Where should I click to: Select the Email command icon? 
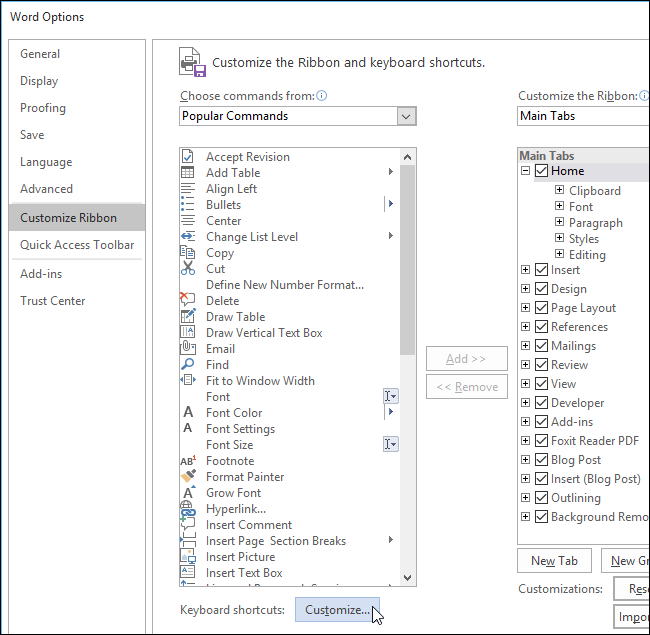click(187, 349)
